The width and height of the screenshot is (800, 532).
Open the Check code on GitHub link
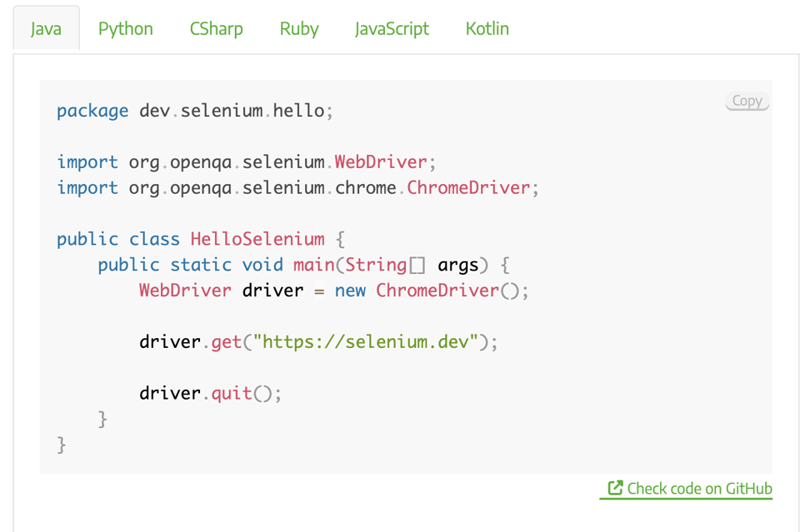pos(698,489)
